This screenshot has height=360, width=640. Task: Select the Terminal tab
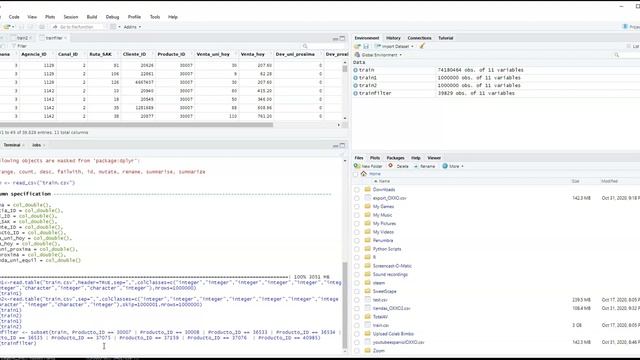pyautogui.click(x=12, y=145)
